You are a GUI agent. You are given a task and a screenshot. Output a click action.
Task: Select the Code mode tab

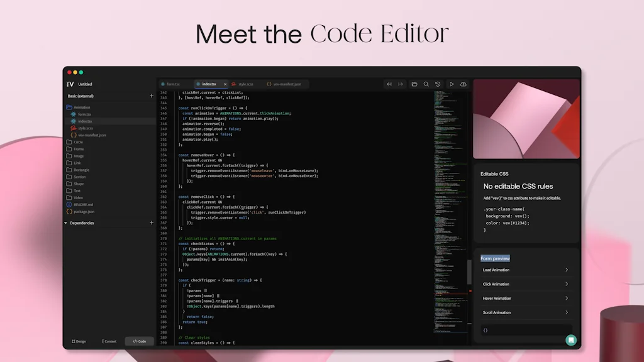click(139, 341)
